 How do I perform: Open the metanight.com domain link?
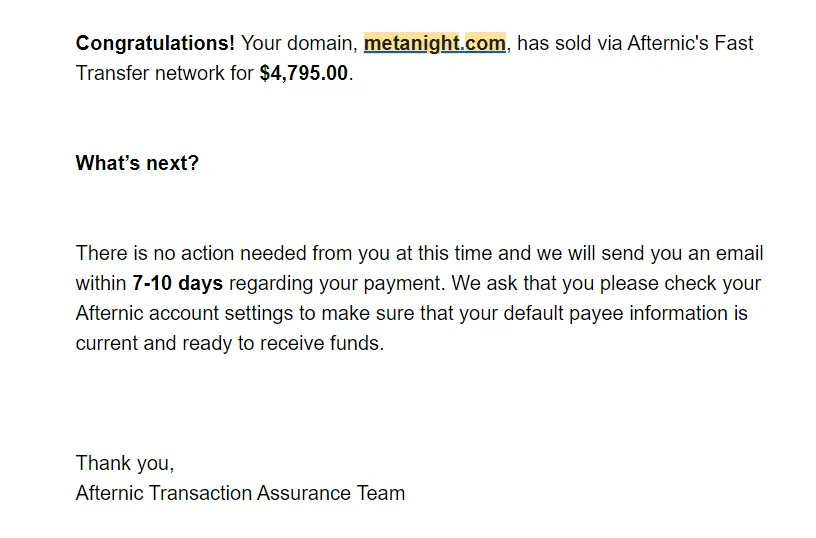[435, 43]
